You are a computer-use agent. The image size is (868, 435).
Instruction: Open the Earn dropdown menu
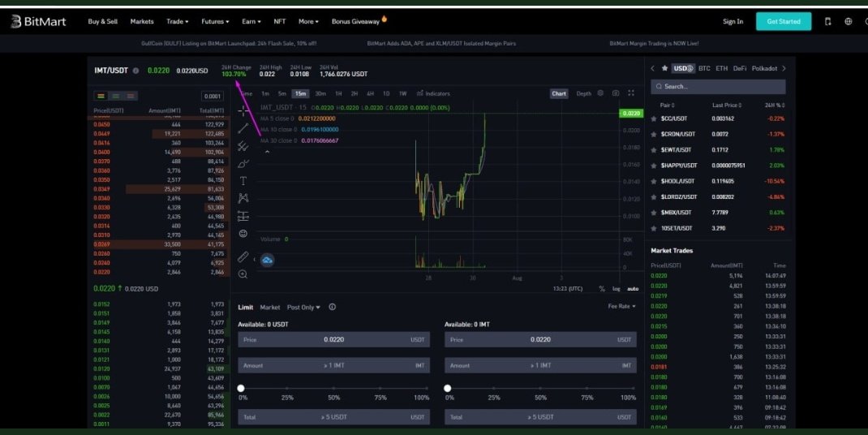[x=251, y=22]
